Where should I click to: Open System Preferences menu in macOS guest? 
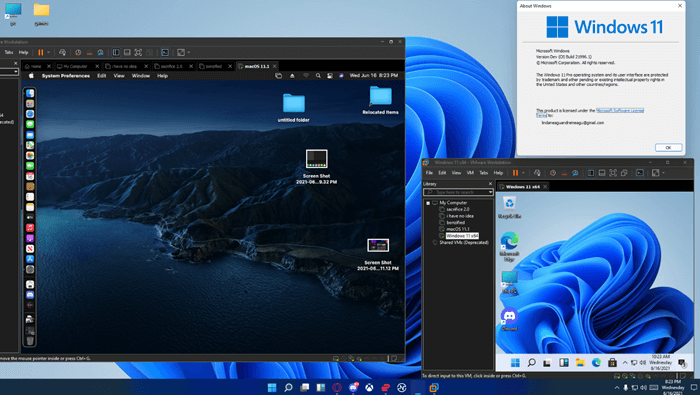tap(66, 76)
